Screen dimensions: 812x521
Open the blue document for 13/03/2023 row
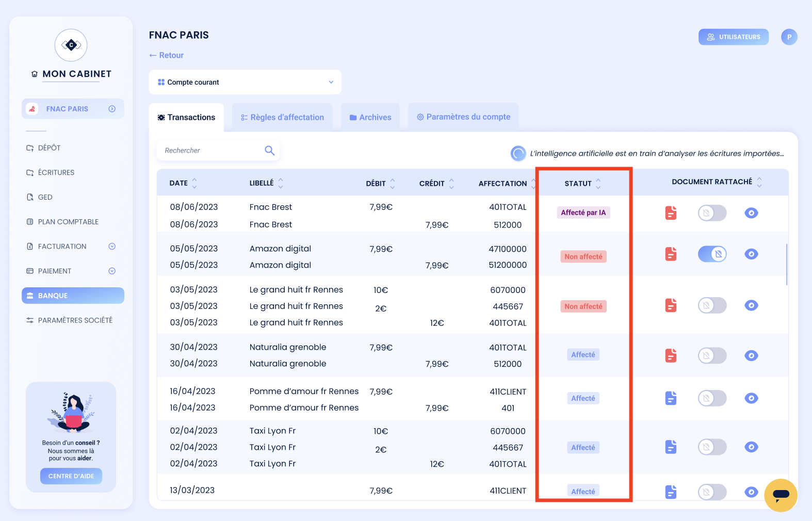(671, 492)
